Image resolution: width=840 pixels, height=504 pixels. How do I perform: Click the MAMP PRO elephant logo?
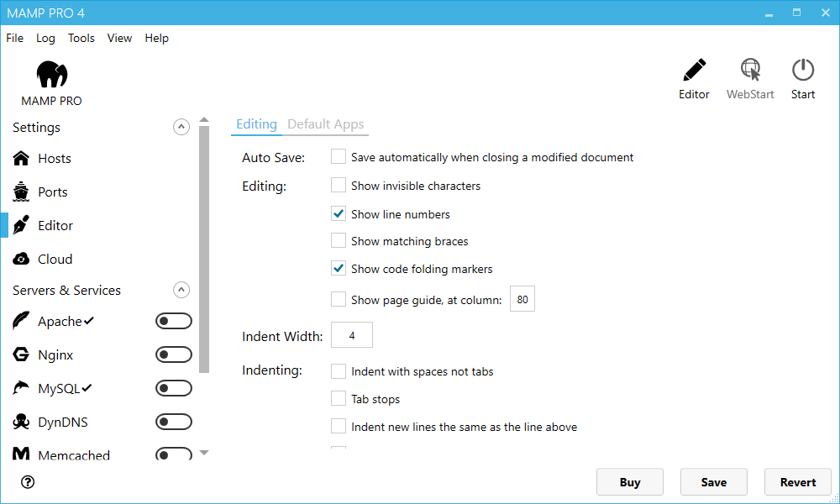pos(51,74)
